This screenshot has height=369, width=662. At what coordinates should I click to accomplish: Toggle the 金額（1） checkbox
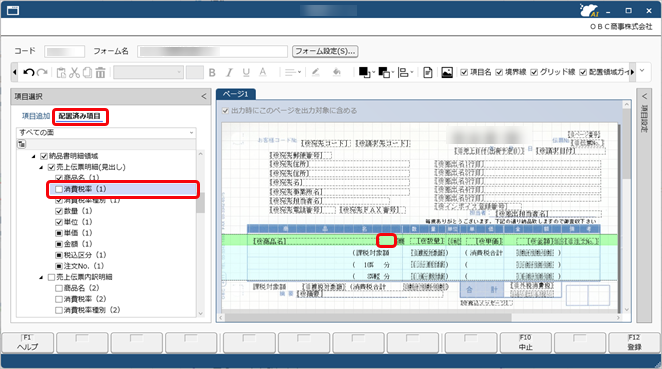click(59, 244)
